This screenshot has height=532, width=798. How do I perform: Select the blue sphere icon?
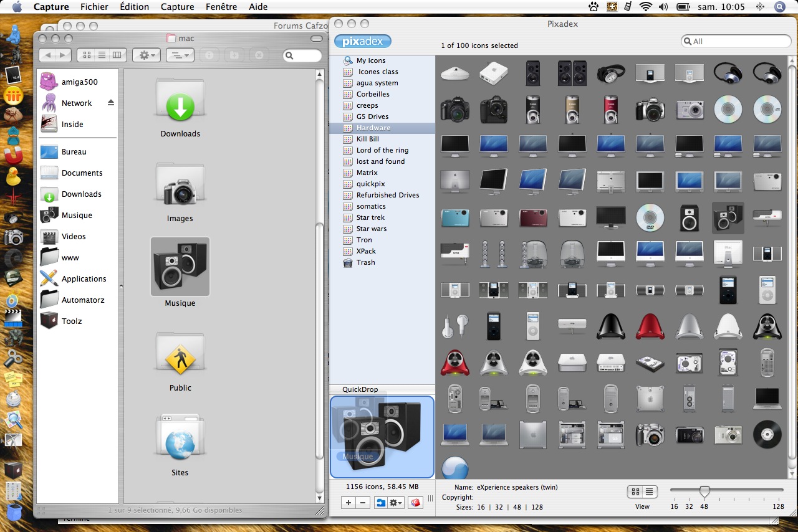(455, 468)
